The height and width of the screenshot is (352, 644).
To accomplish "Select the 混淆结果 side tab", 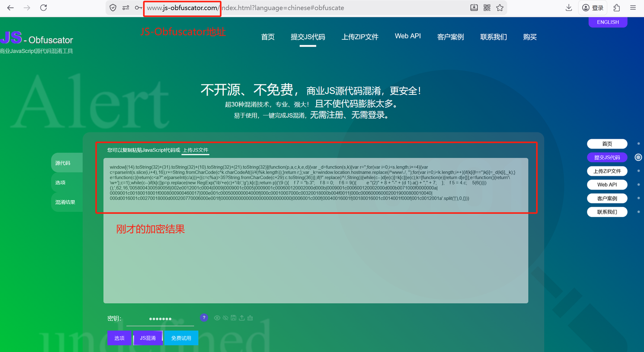I will (67, 202).
